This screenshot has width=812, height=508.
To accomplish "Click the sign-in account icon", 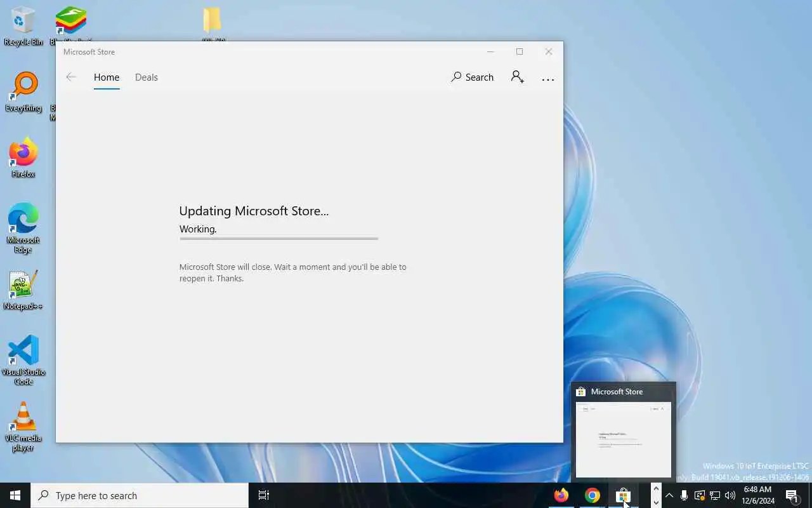I will click(x=517, y=77).
